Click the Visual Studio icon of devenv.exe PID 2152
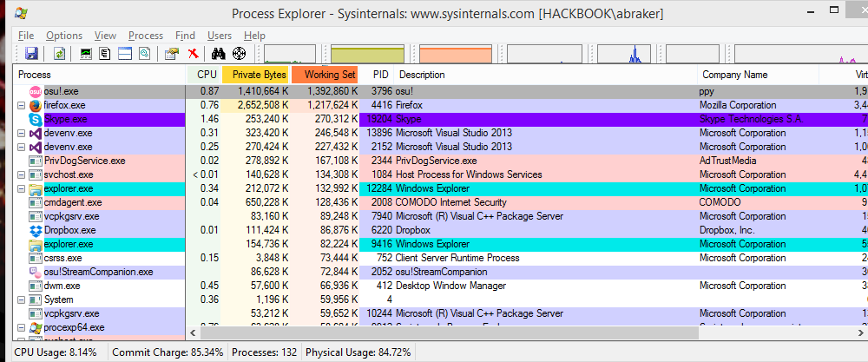This screenshot has height=362, width=868. tap(36, 147)
